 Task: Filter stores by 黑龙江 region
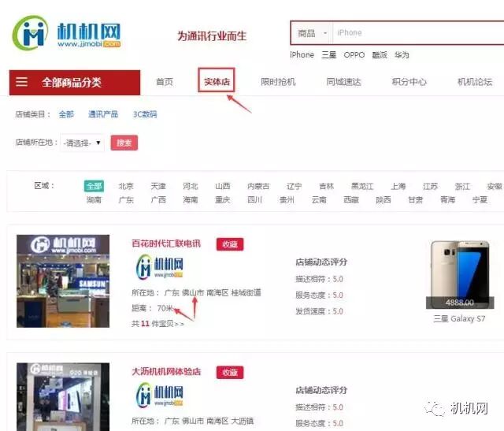tap(362, 186)
